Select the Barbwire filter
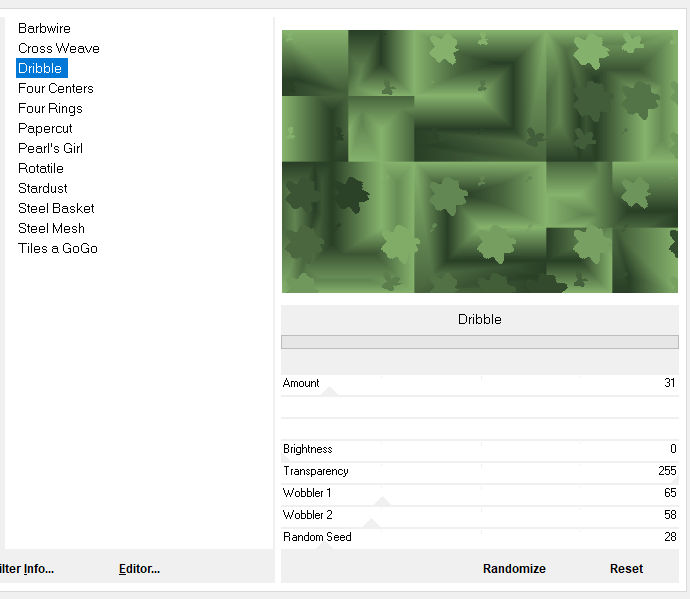The height and width of the screenshot is (599, 690). (44, 28)
